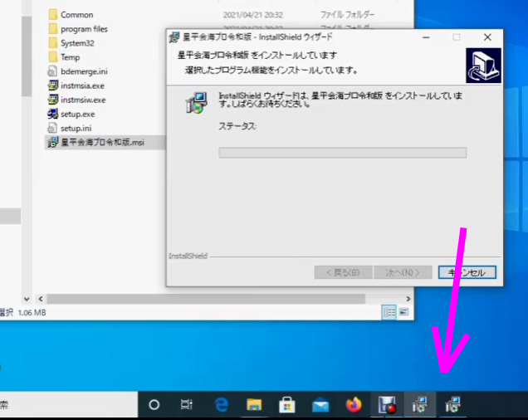Image resolution: width=528 pixels, height=420 pixels.
Task: Click the program files name text
Action: click(x=84, y=29)
